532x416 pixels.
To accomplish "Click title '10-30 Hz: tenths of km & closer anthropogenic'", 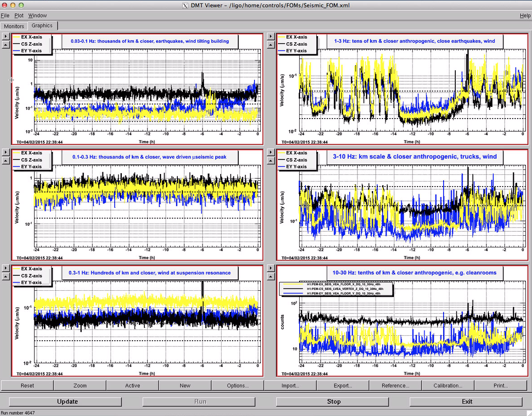I will 414,273.
